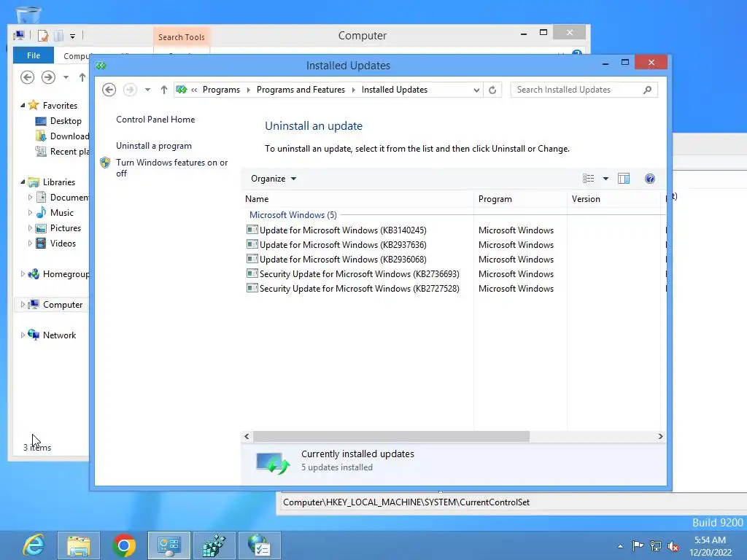This screenshot has width=747, height=560.
Task: Click the up arrow in Installed Updates
Action: click(164, 90)
